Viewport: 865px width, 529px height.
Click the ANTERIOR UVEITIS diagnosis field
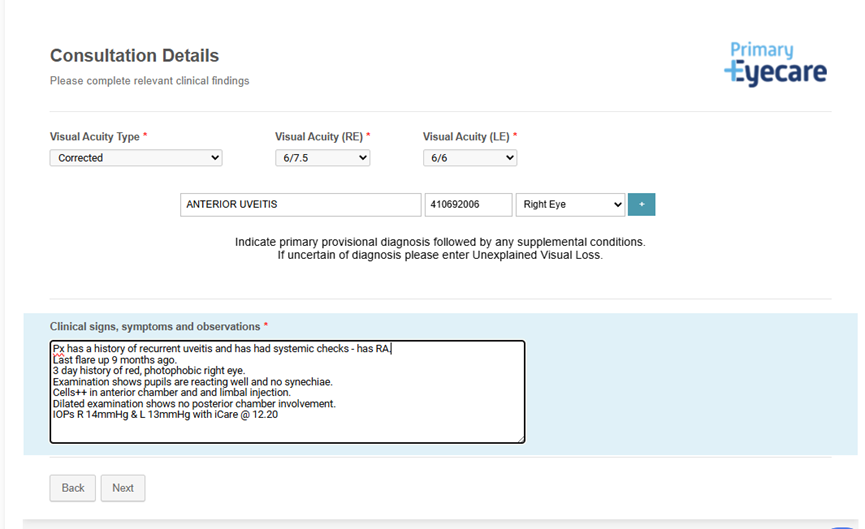pos(301,205)
